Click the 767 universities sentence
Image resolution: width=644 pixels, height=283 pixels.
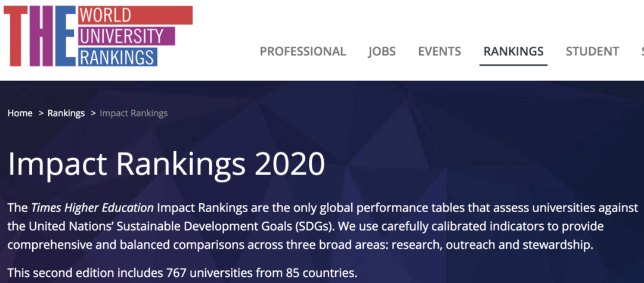182,273
